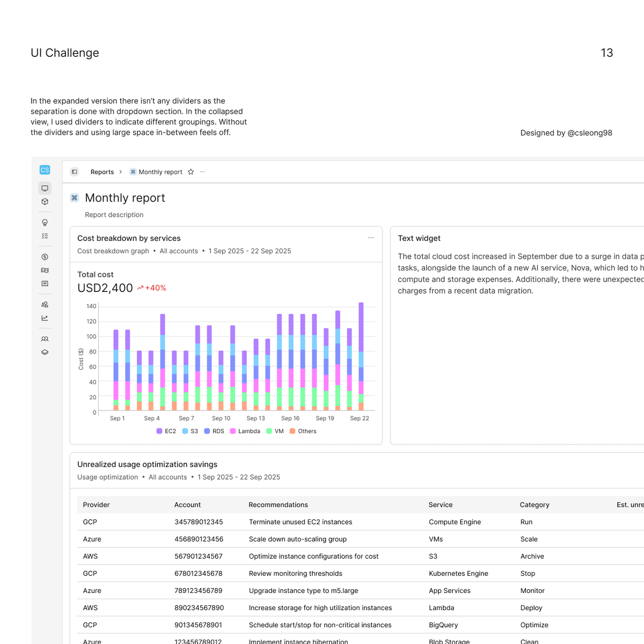
Task: Click BigQuery service cell
Action: 443,625
